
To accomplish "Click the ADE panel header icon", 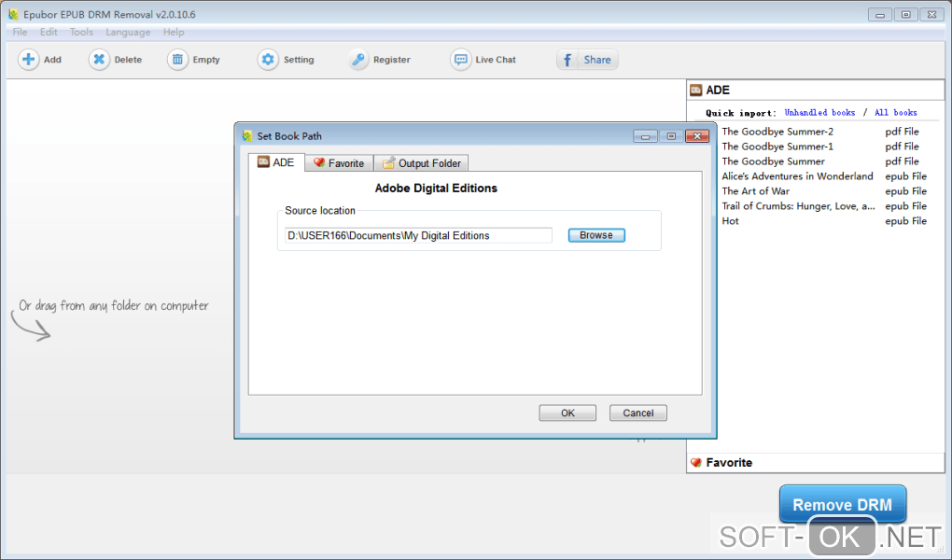I will [x=695, y=91].
